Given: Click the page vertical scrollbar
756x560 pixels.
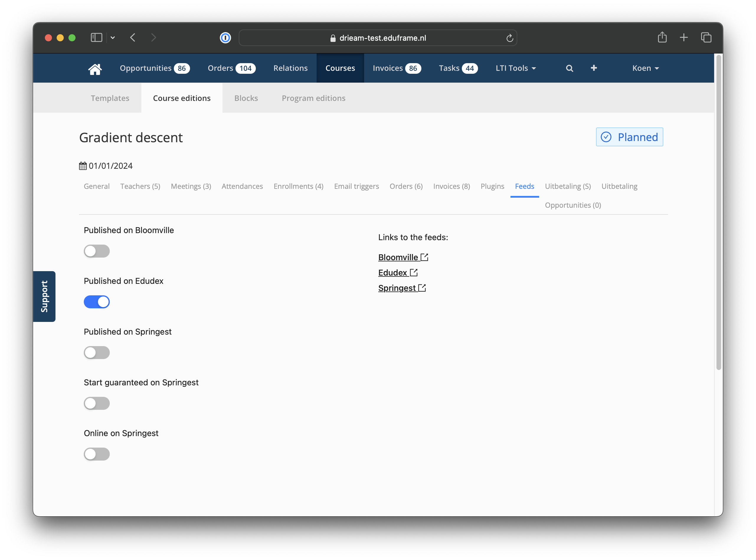Looking at the screenshot, I should pos(718,212).
